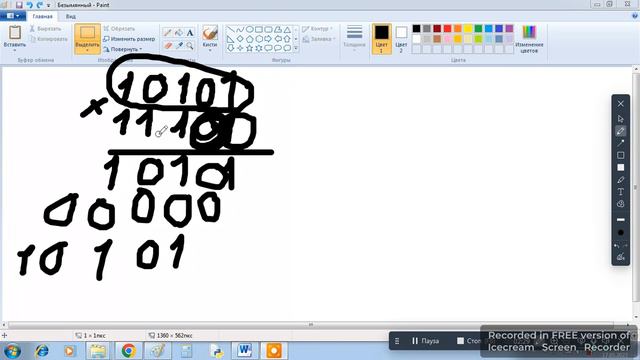Close the recorder drawing panel
The image size is (640, 360).
pyautogui.click(x=620, y=104)
